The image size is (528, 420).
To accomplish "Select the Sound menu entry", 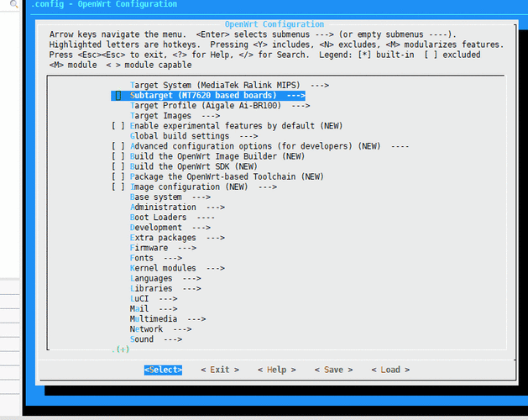I will (x=156, y=339).
